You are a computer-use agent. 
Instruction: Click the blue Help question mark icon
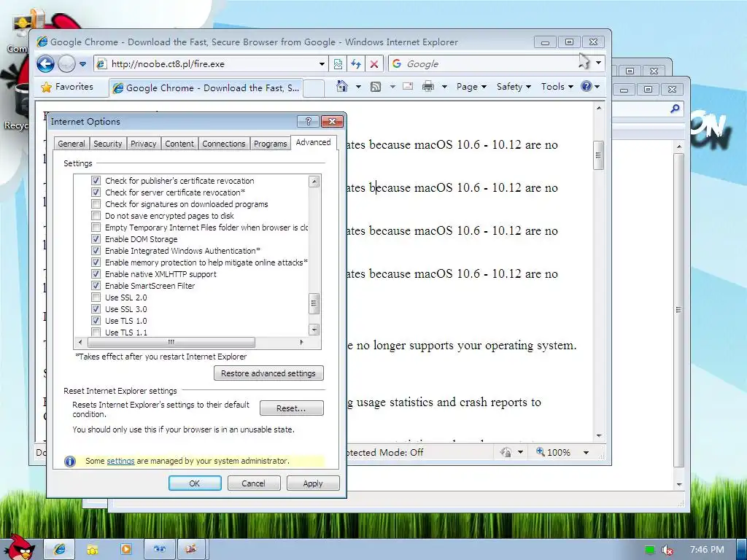[x=587, y=86]
